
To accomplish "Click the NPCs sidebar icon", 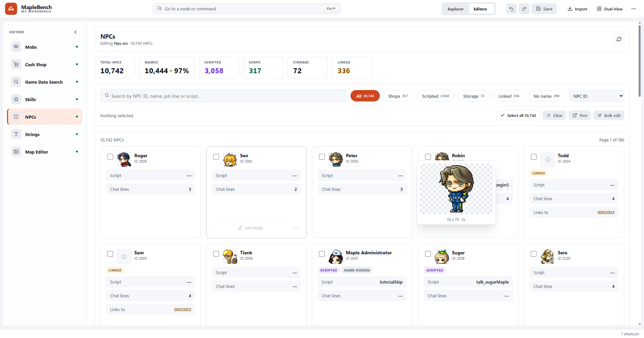I will point(16,117).
